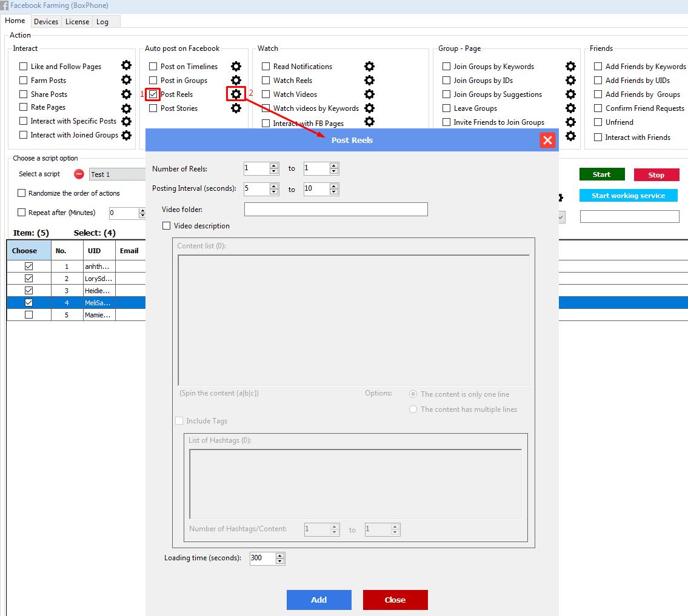Viewport: 688px width, 616px height.
Task: Click Start working service button
Action: [629, 196]
